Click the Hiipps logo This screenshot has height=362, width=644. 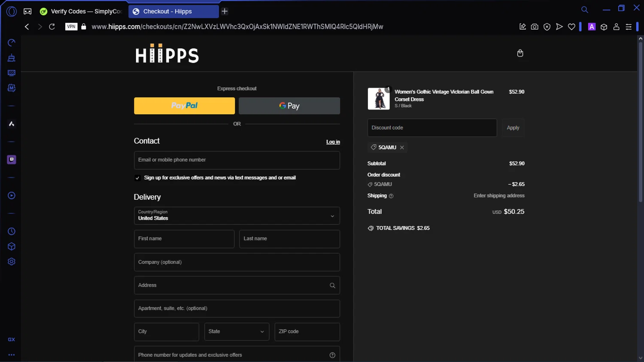tap(167, 53)
